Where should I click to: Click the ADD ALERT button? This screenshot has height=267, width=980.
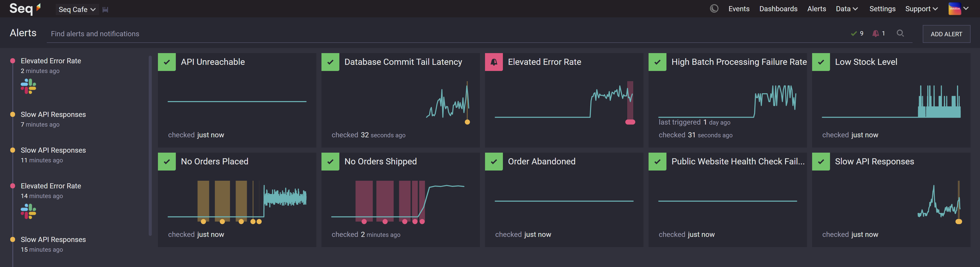point(946,34)
